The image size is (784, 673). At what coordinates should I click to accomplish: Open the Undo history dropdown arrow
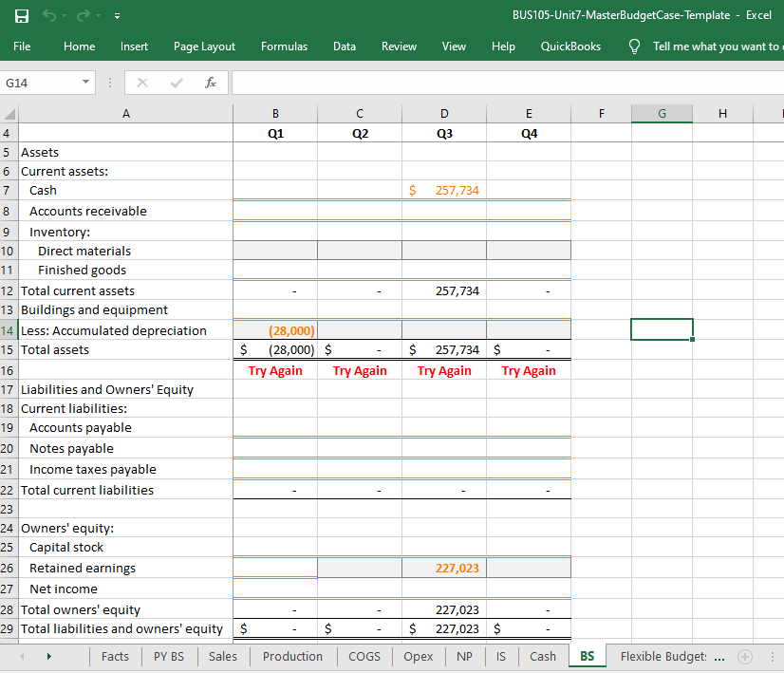(64, 16)
